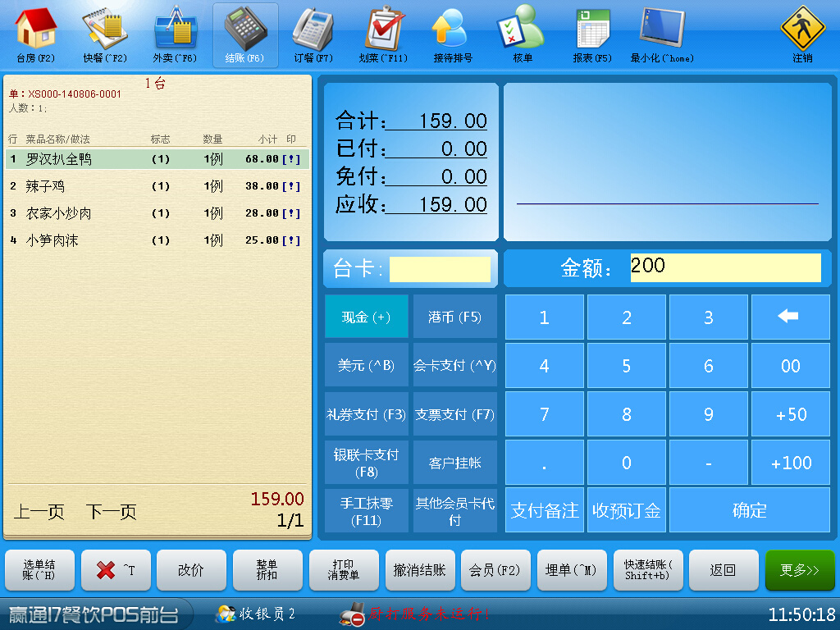Open the 核单 order verification tab

coord(522,34)
